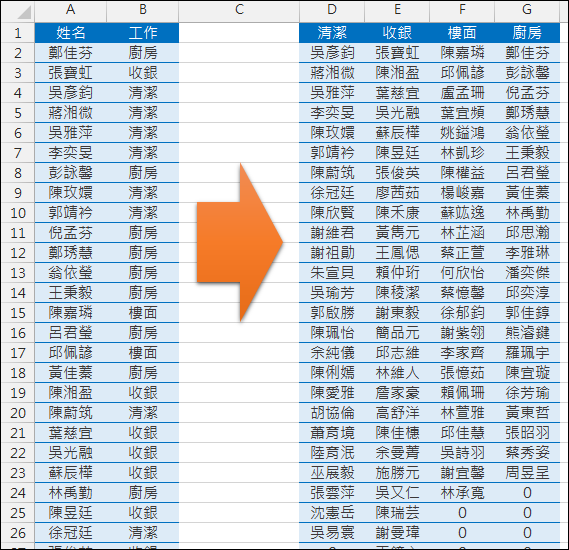Select column F header
Screen dimensions: 569x550
click(462, 10)
